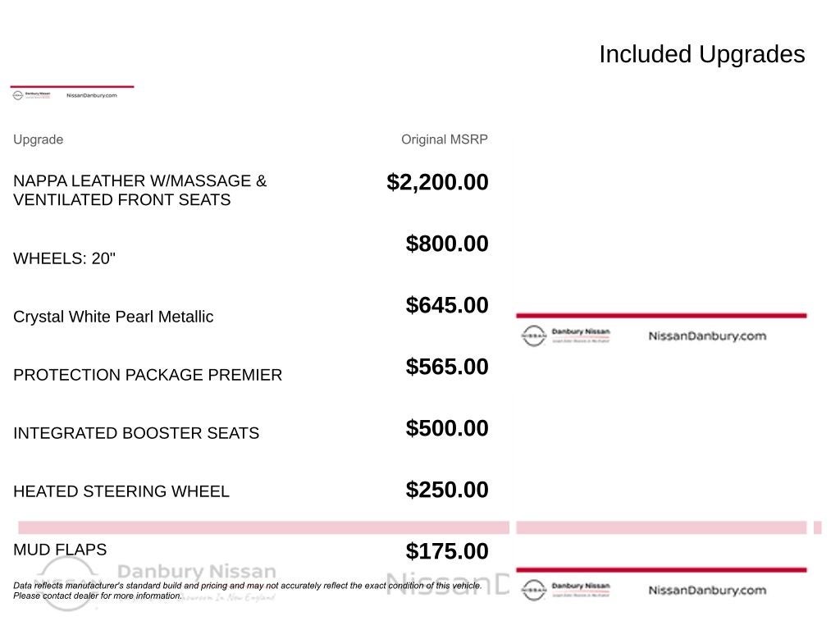
Task: Select the Upgrade column header
Action: tap(38, 139)
